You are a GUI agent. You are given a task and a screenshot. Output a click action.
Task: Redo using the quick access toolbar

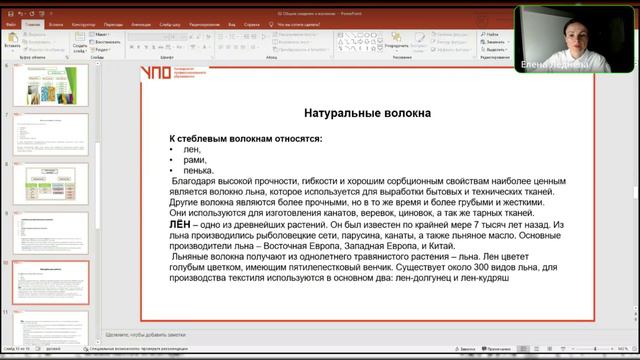(32, 14)
